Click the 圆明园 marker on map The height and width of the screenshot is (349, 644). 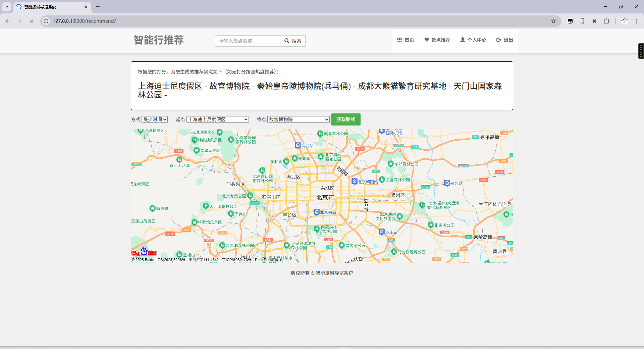(295, 158)
